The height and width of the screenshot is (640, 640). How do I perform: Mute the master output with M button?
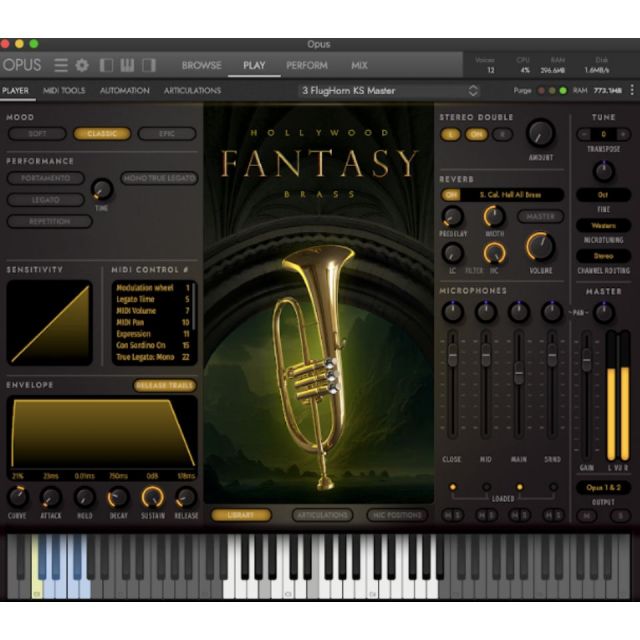[x=587, y=516]
